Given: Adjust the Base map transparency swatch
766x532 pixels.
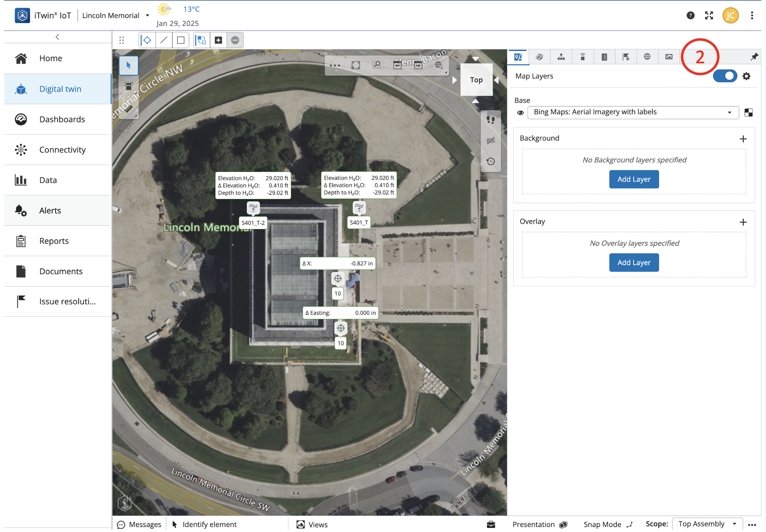Looking at the screenshot, I should point(748,113).
